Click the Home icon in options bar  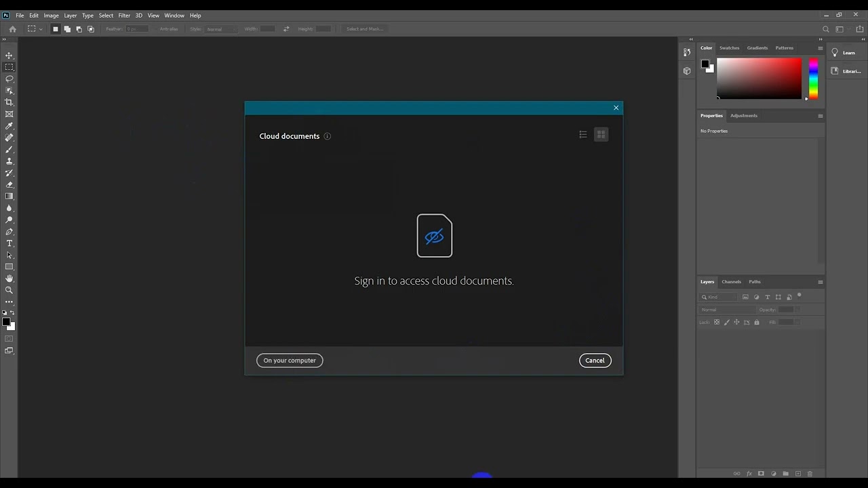coord(12,29)
